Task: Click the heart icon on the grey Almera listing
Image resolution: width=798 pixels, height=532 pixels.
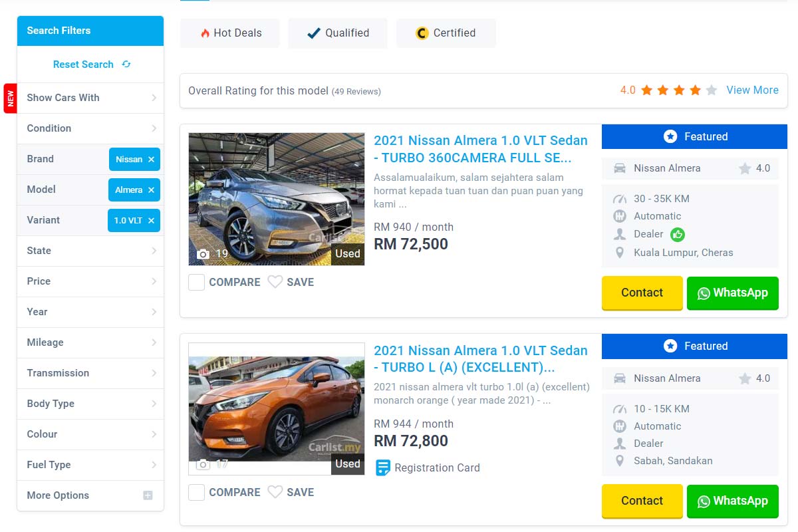Action: pos(275,282)
